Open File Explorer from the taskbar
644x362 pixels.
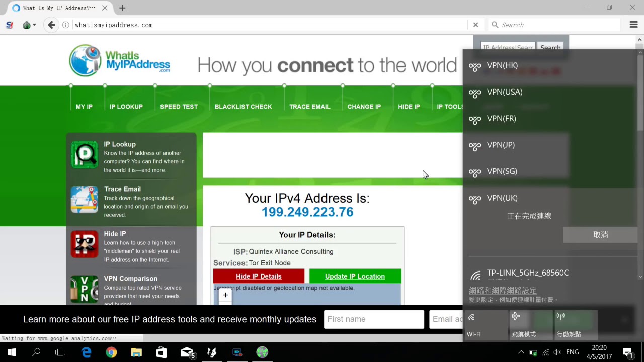point(136,352)
